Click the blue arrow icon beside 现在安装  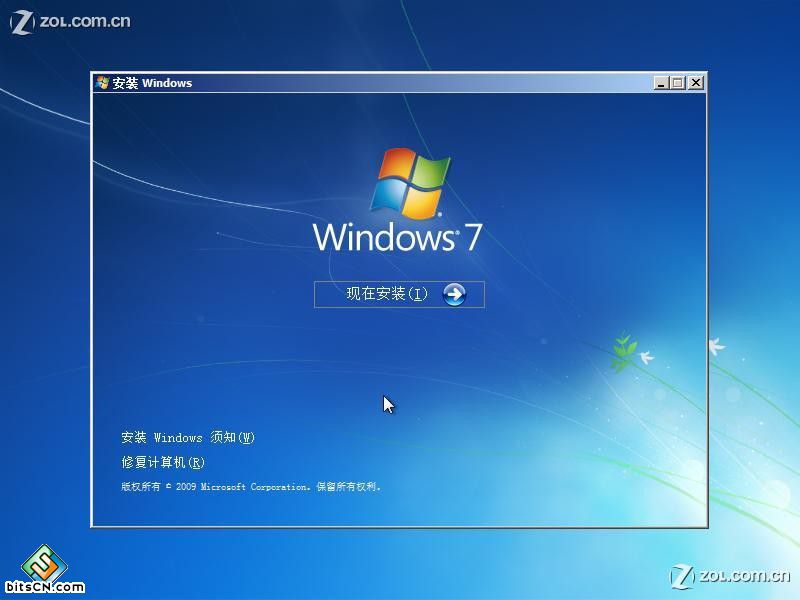click(454, 294)
